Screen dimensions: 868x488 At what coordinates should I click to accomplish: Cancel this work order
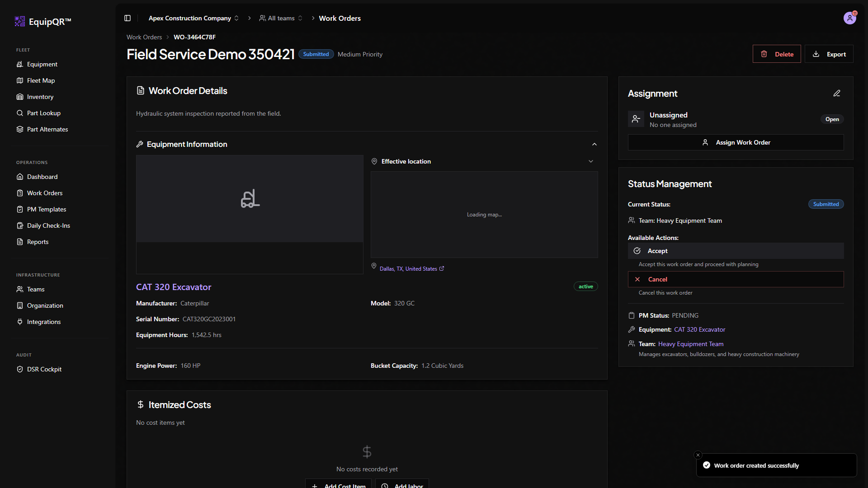pyautogui.click(x=736, y=279)
